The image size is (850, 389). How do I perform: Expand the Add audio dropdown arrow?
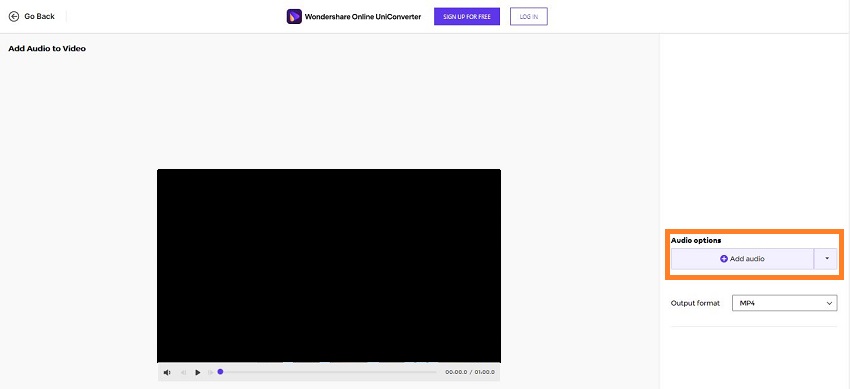[x=826, y=259]
